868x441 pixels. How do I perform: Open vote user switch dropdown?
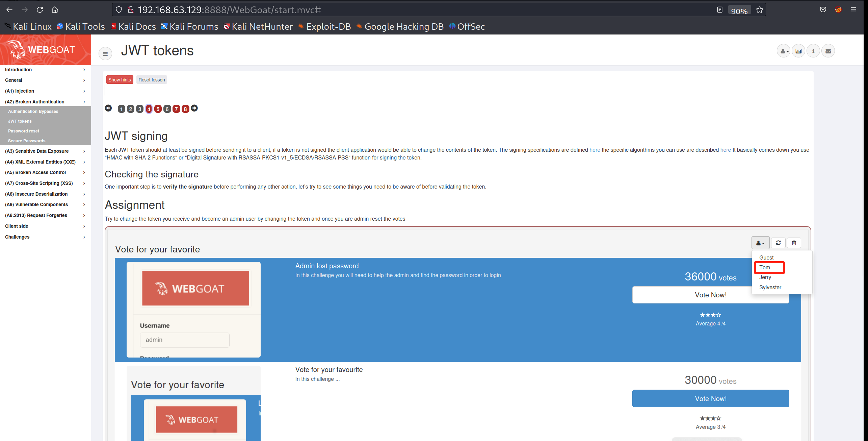click(760, 243)
